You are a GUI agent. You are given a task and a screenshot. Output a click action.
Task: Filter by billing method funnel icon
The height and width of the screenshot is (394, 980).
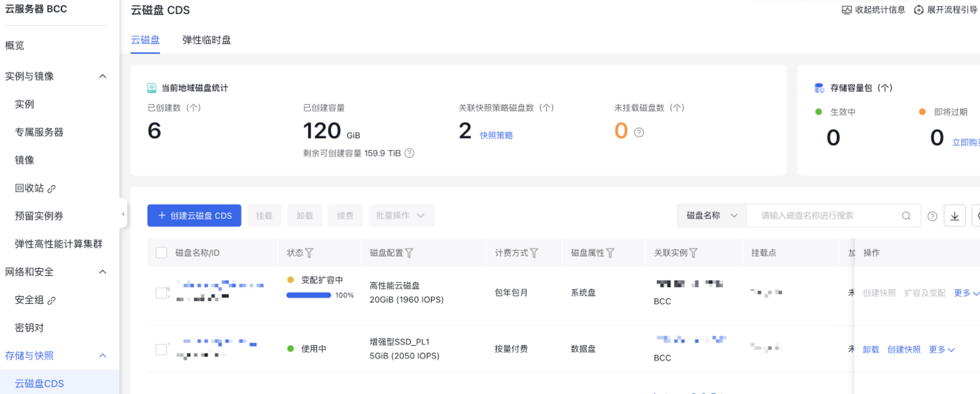click(534, 253)
